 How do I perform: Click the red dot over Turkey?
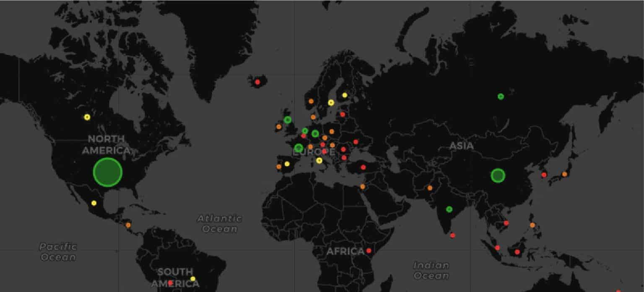(363, 167)
